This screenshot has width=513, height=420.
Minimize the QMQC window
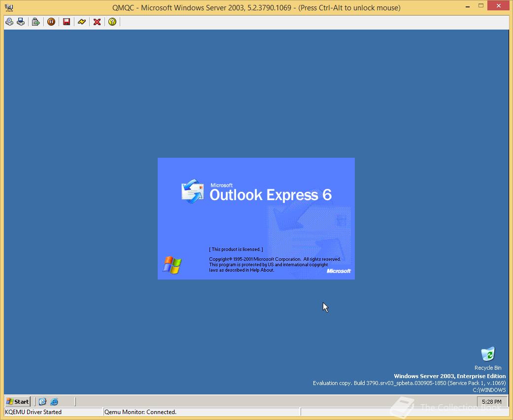[468, 6]
